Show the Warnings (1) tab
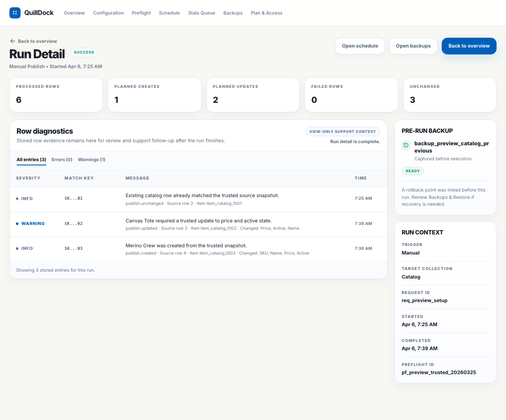Viewport: 506px width, 420px height. 91,159
